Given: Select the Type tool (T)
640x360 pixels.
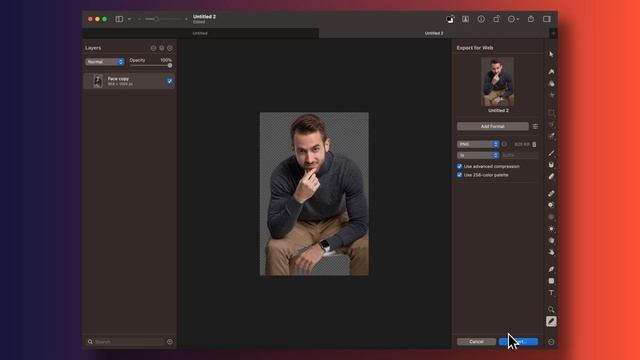Looking at the screenshot, I should point(551,293).
